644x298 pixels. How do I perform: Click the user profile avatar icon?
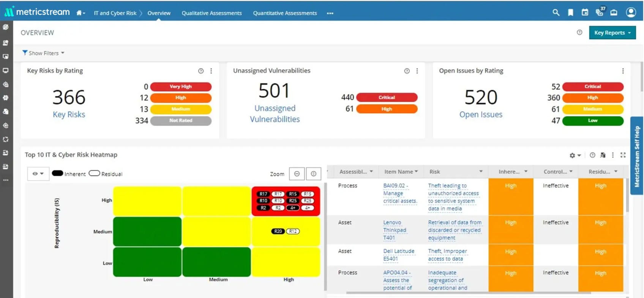(x=631, y=13)
